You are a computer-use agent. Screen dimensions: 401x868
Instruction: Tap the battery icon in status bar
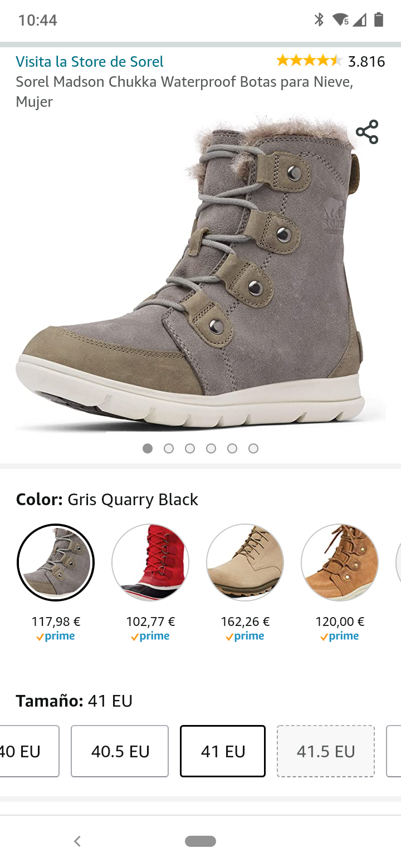coord(379,20)
